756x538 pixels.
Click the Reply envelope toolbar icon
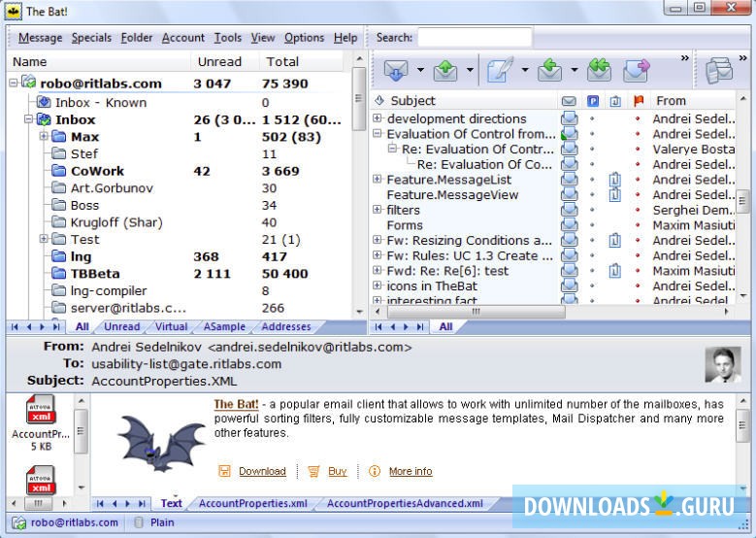tap(550, 70)
